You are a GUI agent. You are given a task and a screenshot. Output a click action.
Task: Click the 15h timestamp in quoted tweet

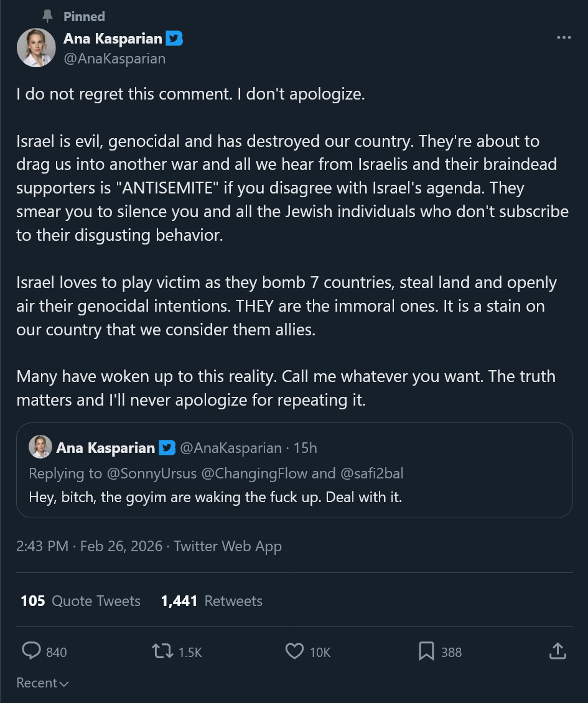click(x=306, y=448)
